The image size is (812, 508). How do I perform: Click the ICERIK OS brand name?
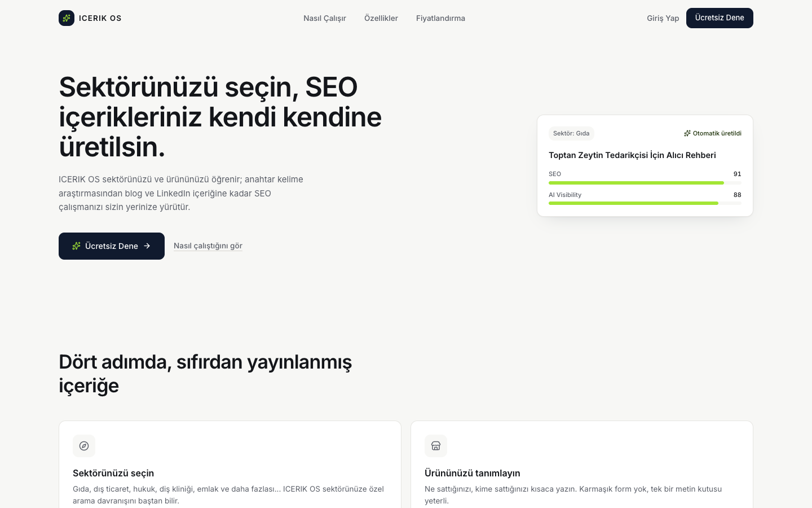pyautogui.click(x=100, y=18)
